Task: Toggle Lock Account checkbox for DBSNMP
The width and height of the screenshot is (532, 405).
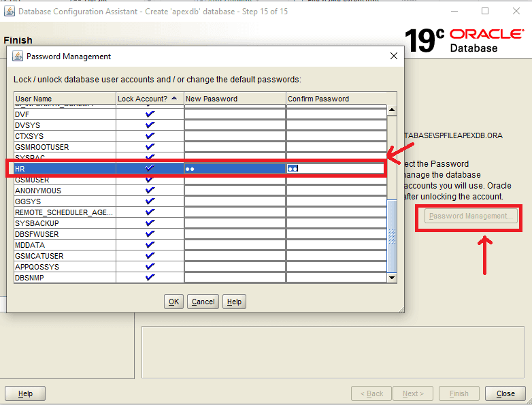Action: (150, 278)
